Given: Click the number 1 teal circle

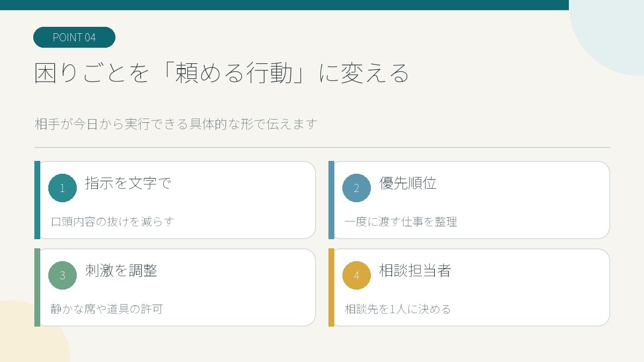Looking at the screenshot, I should 62,188.
